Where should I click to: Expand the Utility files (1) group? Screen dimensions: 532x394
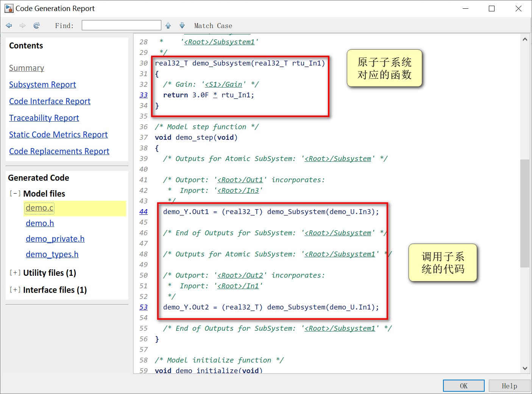(15, 273)
